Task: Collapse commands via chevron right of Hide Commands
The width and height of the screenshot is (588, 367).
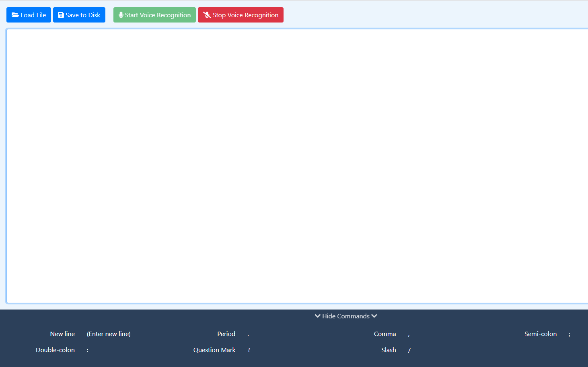Action: pos(374,316)
